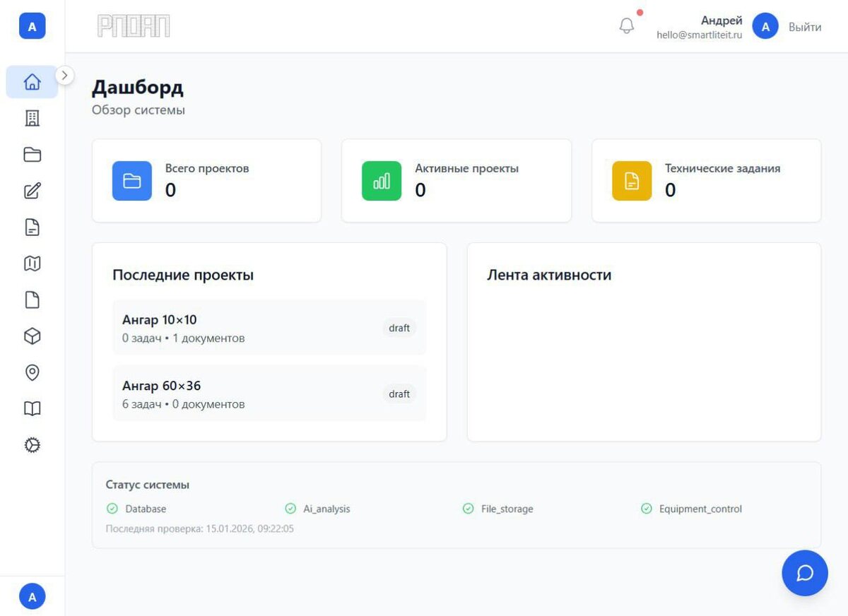Open the location pin sidebar icon
This screenshot has height=616, width=848.
point(32,372)
